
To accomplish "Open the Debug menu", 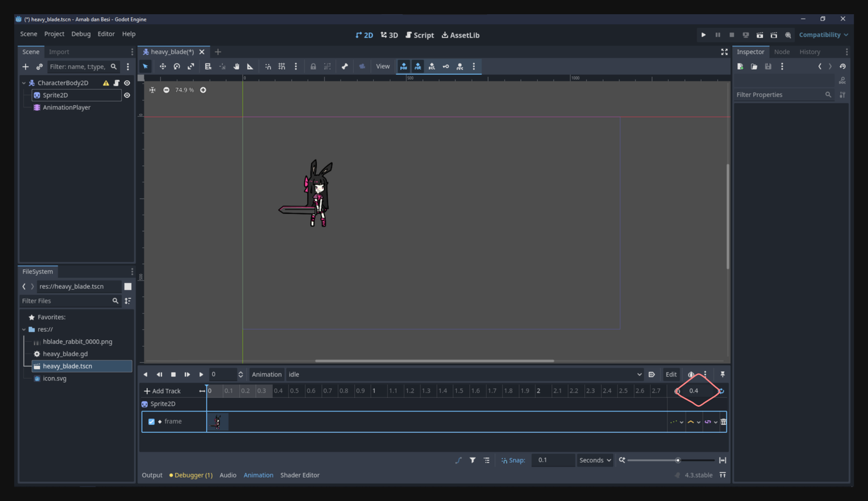I will pos(81,34).
